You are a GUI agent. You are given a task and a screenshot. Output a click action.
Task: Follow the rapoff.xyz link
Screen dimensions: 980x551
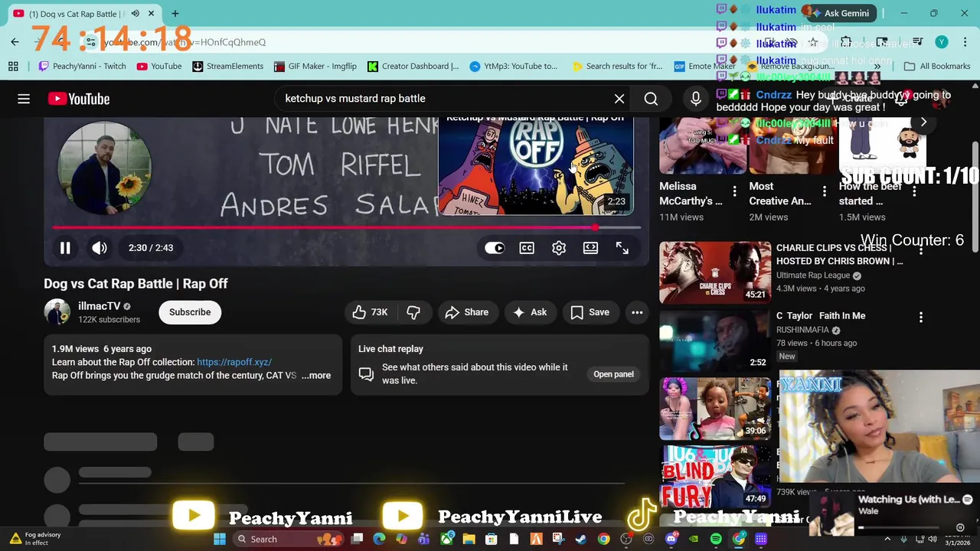(x=234, y=362)
